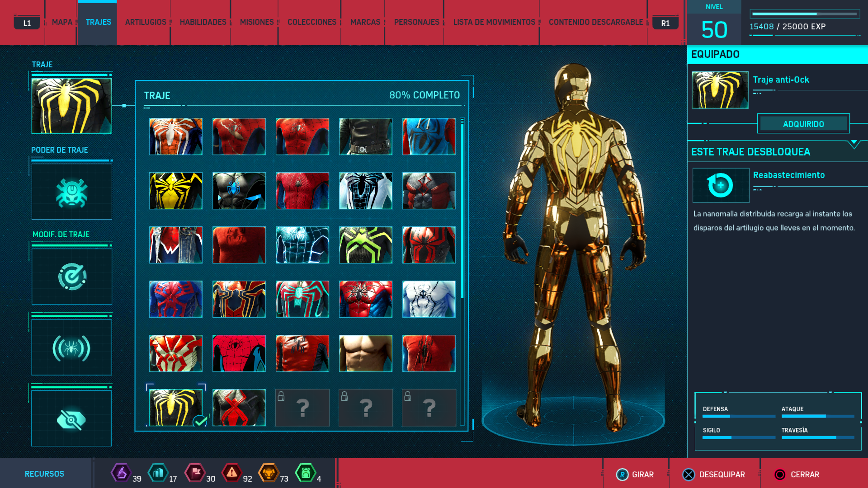Screen dimensions: 868x488
Task: Switch to the Artilugios tab
Action: click(146, 22)
